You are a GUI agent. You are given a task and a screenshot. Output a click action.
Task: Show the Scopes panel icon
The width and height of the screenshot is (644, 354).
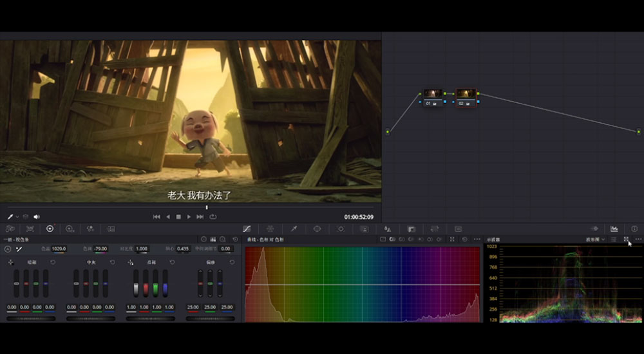click(614, 228)
